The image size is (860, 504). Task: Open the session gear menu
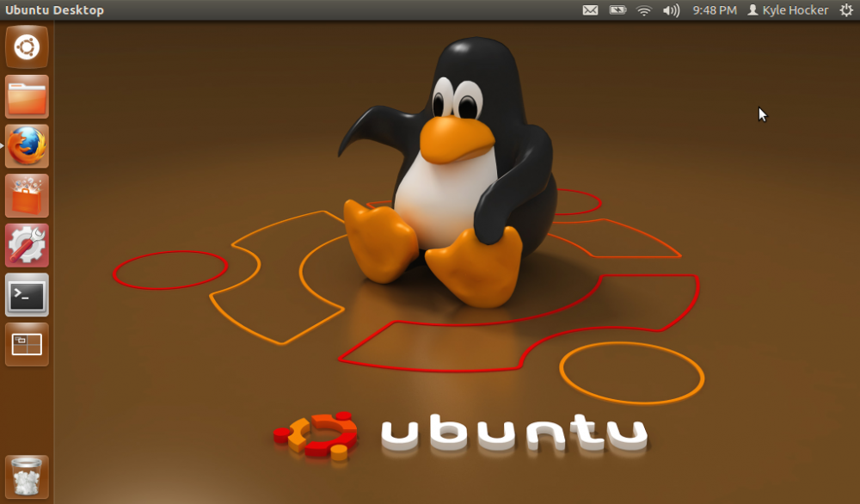click(847, 9)
